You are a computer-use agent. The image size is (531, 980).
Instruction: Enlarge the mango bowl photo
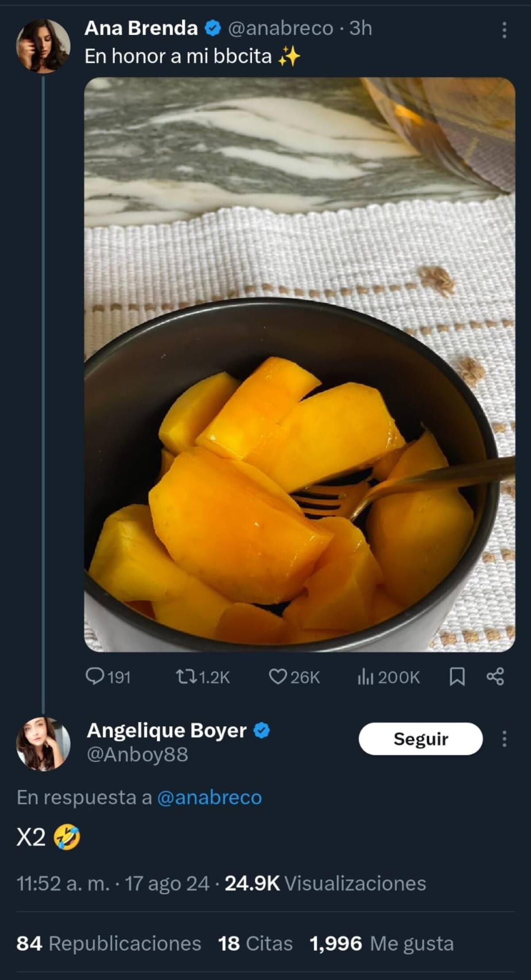(x=300, y=364)
